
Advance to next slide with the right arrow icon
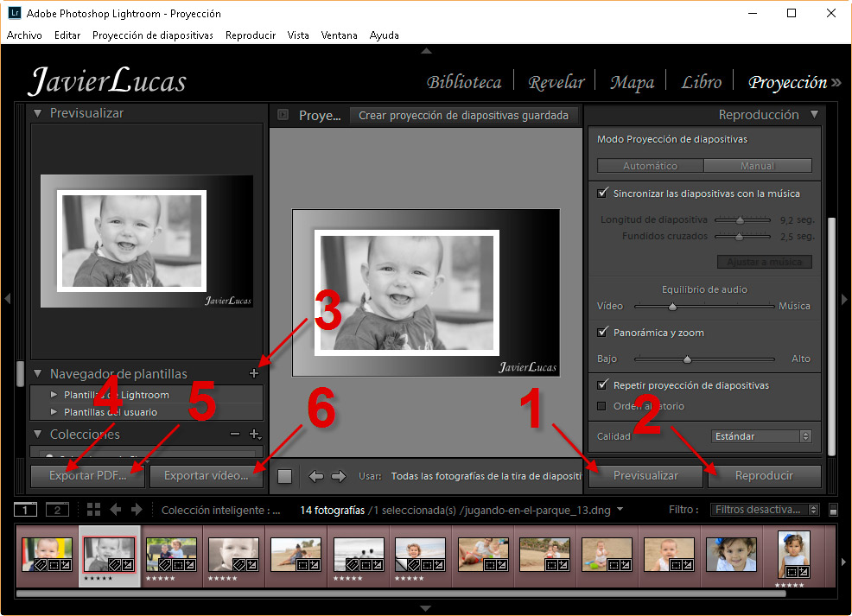click(339, 474)
